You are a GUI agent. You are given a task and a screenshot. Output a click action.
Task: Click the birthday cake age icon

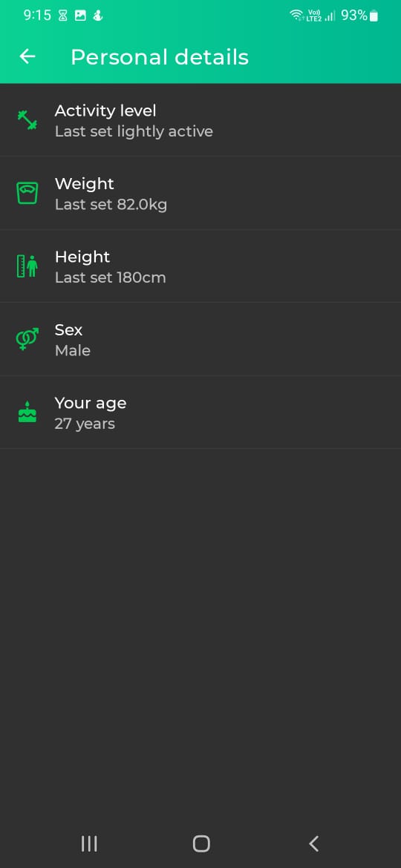click(x=27, y=412)
